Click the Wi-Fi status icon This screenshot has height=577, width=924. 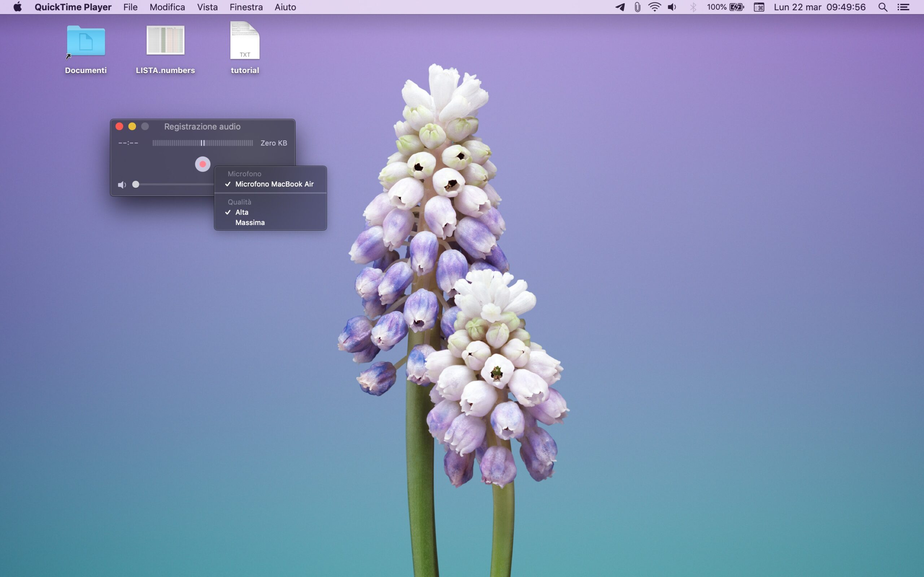coord(654,7)
